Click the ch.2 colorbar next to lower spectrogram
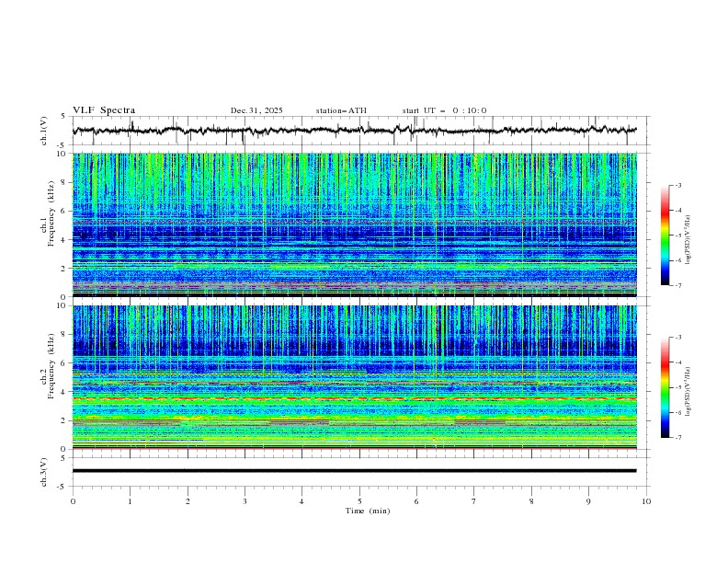 click(665, 387)
